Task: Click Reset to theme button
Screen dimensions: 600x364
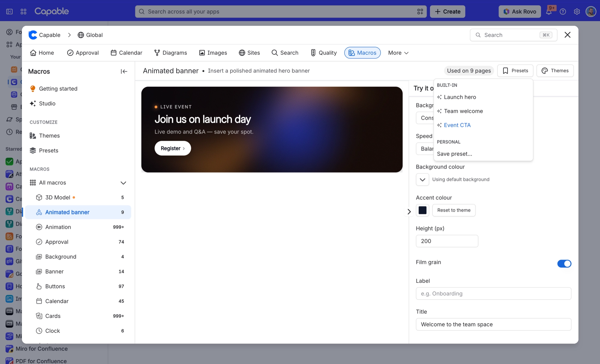Action: pos(454,210)
